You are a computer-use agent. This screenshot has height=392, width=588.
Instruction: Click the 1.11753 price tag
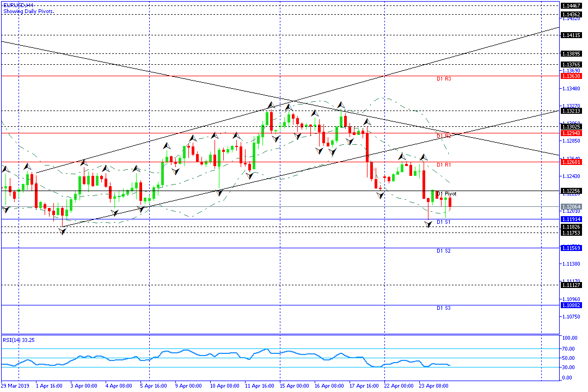tap(571, 232)
